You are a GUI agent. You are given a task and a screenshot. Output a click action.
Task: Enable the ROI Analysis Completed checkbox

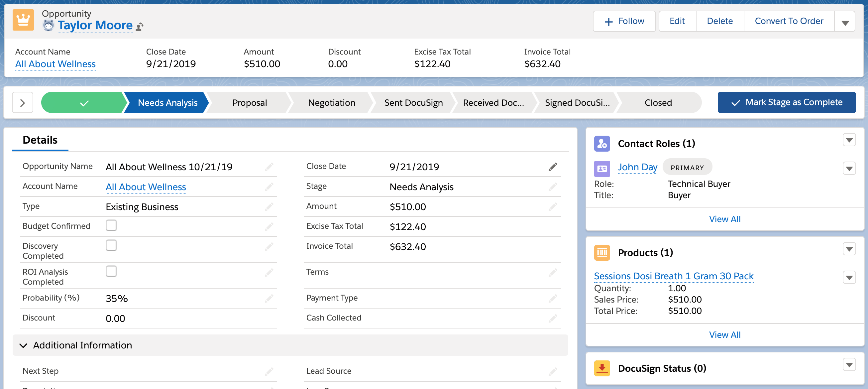pos(111,271)
